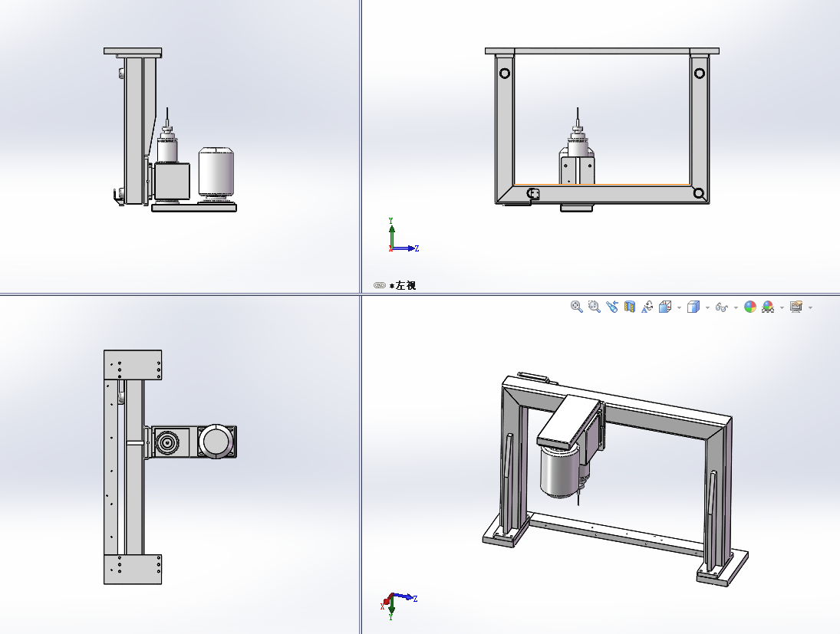This screenshot has width=840, height=634.
Task: Expand the Apply Scene dropdown arrow
Action: click(x=782, y=307)
